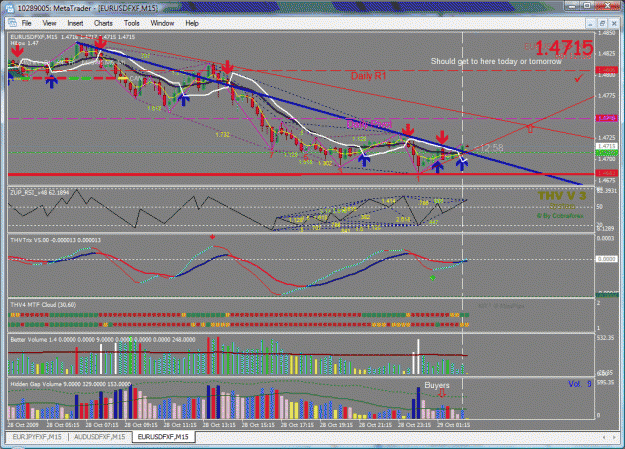
Task: Click the MetaTrader window title text
Action: point(88,8)
